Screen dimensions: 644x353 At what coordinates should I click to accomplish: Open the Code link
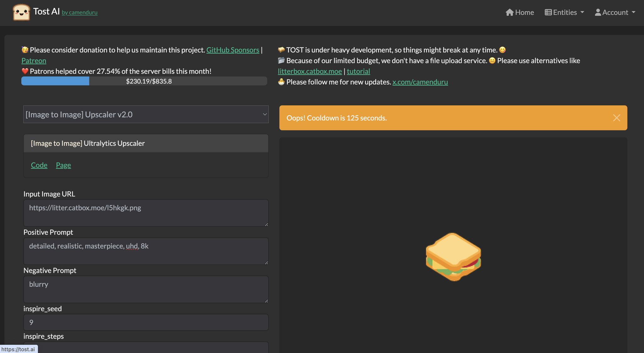pyautogui.click(x=39, y=165)
